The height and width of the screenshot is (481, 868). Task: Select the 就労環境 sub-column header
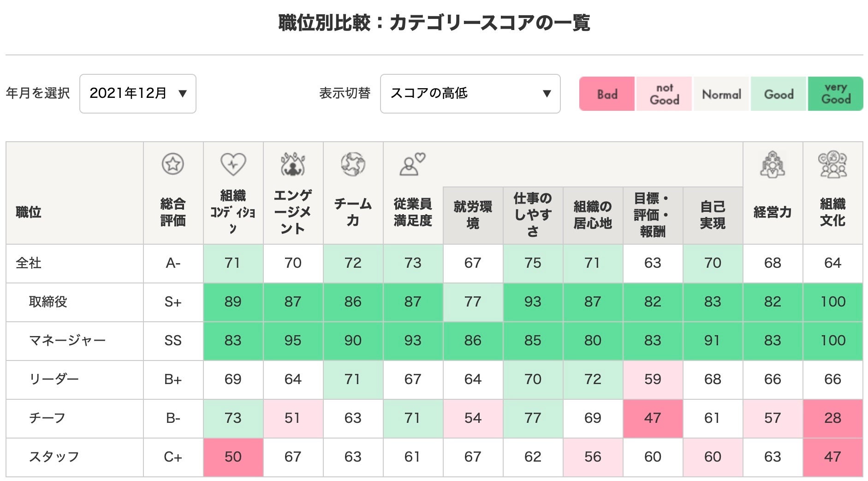pyautogui.click(x=473, y=215)
